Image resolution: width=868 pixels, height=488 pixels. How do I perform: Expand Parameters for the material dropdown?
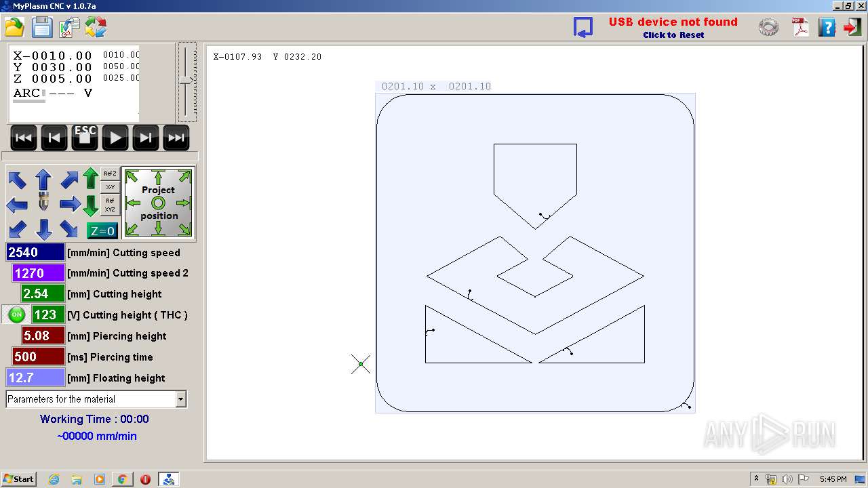coord(180,399)
